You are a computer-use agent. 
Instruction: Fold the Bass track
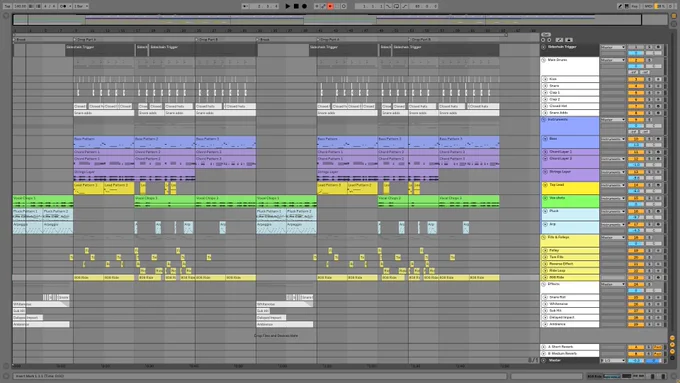coord(546,139)
